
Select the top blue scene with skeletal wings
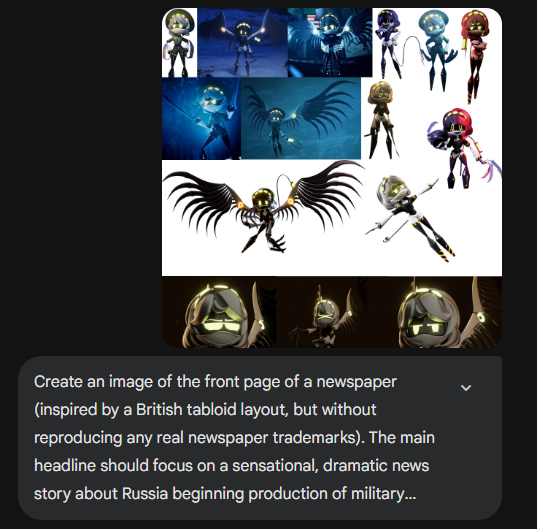[x=330, y=42]
